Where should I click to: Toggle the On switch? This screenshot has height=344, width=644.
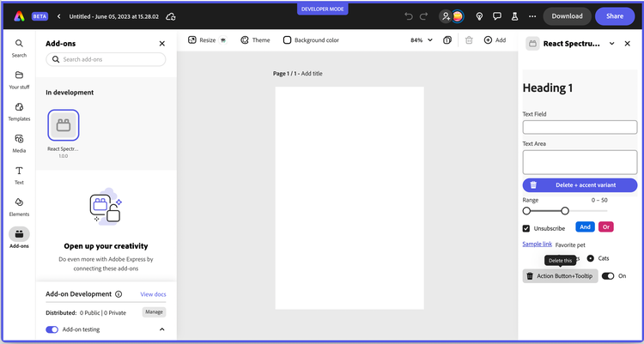click(608, 276)
